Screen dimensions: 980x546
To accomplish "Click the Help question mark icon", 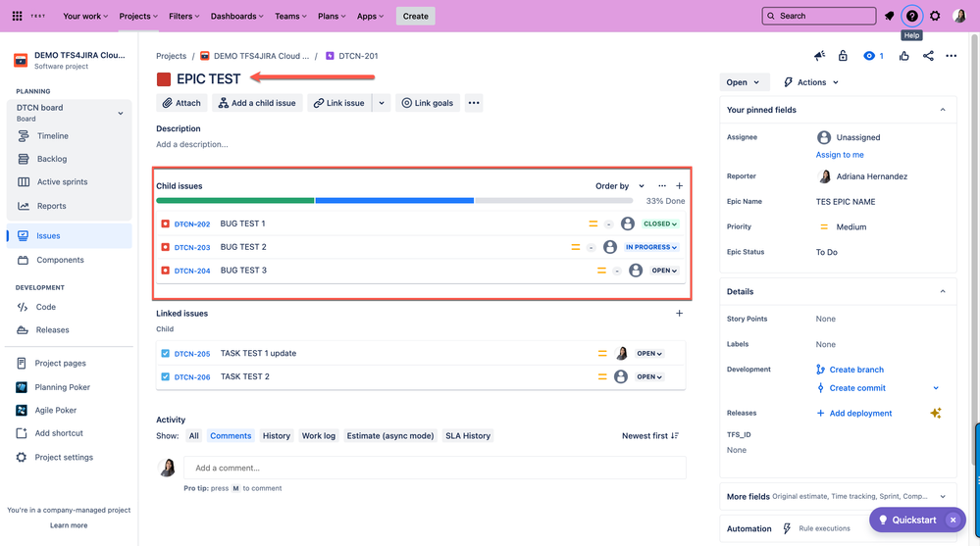I will [x=912, y=16].
